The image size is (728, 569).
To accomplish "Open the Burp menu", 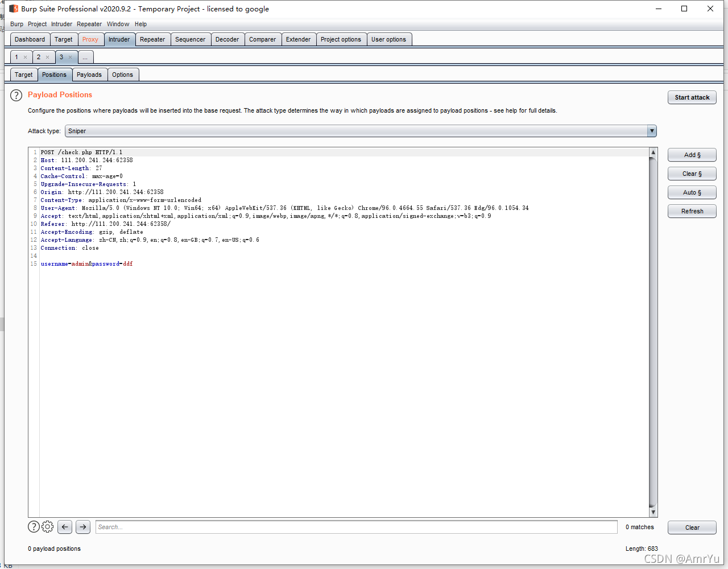I will click(x=16, y=24).
